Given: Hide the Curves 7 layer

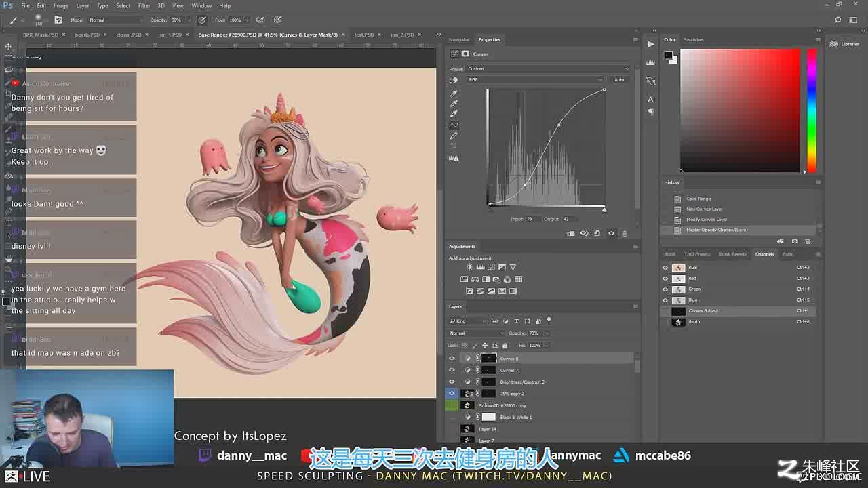Looking at the screenshot, I should 452,370.
